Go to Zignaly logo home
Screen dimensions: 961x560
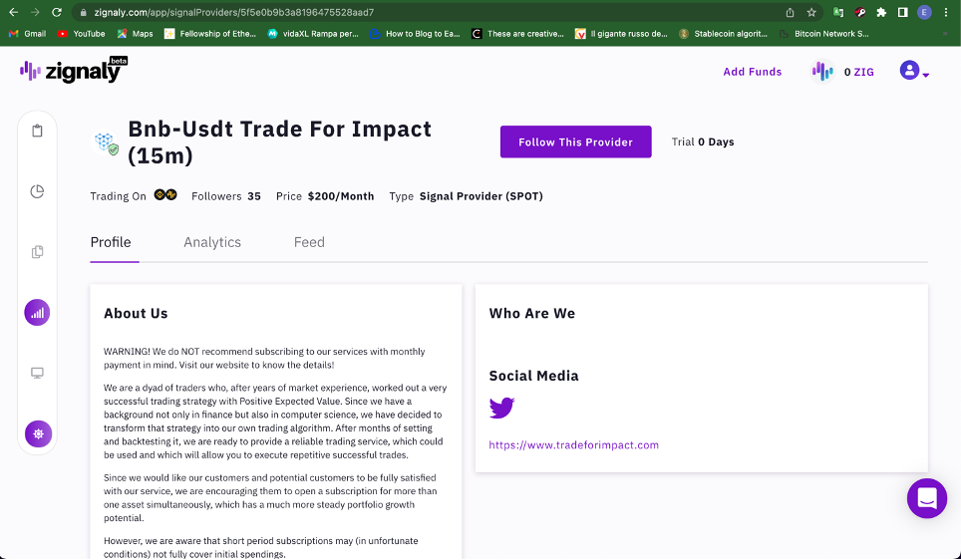click(74, 70)
